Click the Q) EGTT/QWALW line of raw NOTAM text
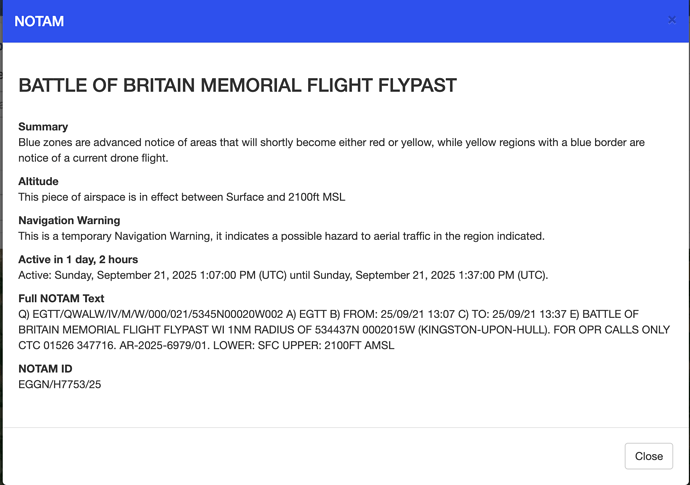The image size is (690, 485). click(x=150, y=314)
